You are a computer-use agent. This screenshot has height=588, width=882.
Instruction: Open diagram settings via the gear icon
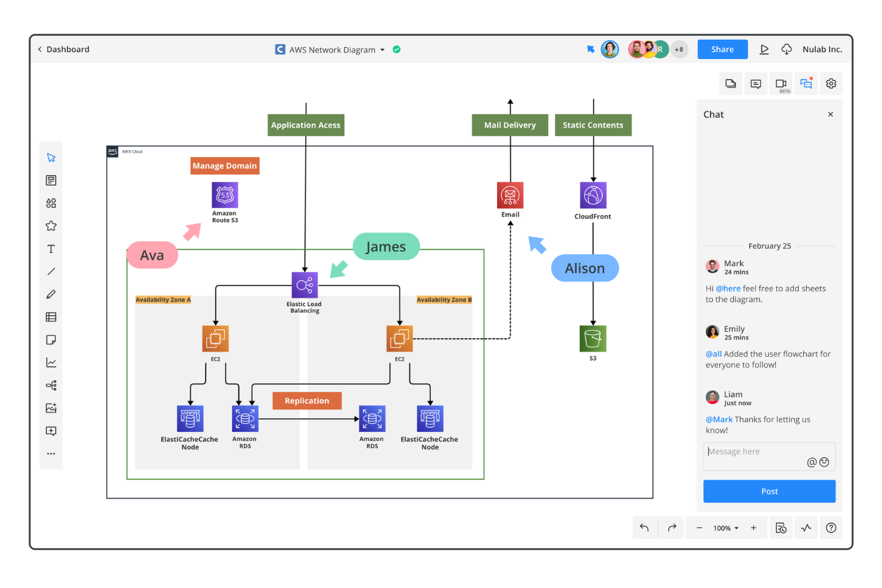click(x=831, y=83)
